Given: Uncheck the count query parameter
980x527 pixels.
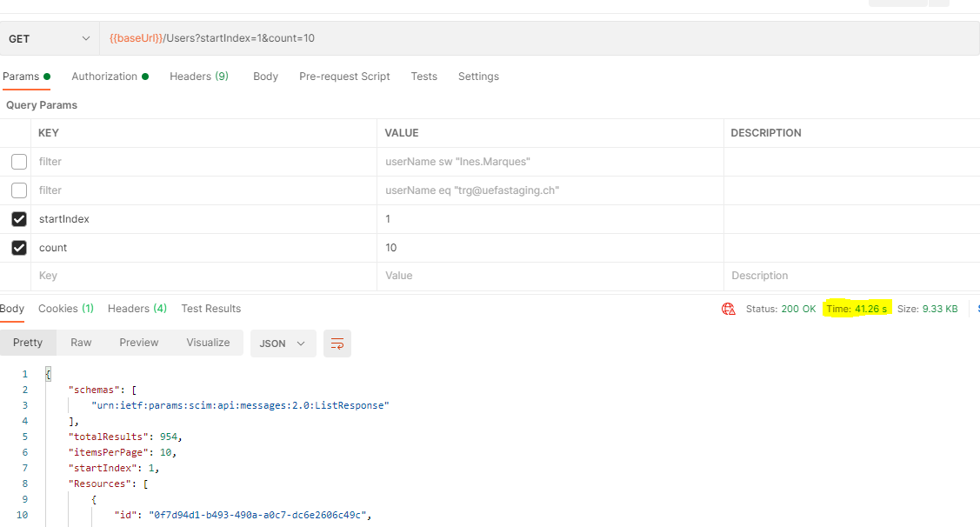Looking at the screenshot, I should [x=18, y=247].
